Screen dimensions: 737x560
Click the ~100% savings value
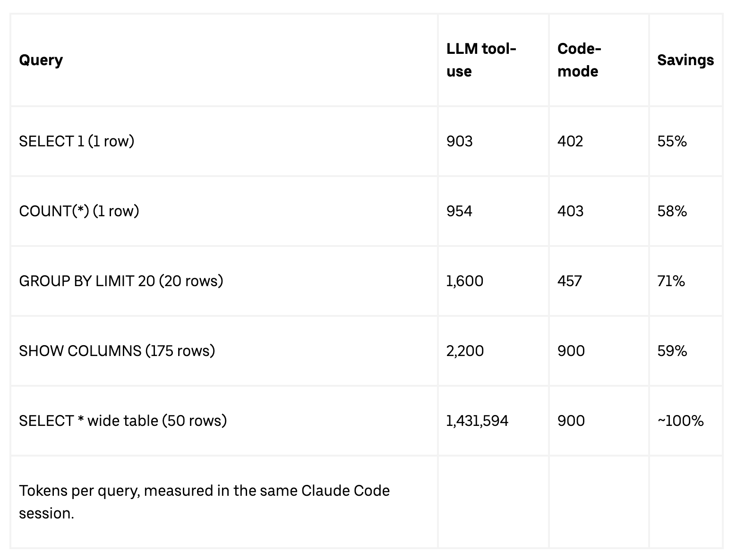coord(680,421)
